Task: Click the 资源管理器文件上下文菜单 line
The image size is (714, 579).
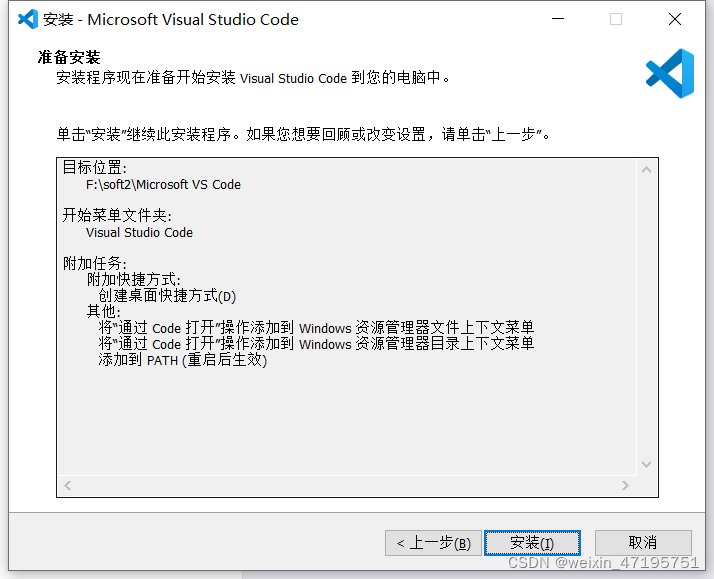Action: coord(316,328)
